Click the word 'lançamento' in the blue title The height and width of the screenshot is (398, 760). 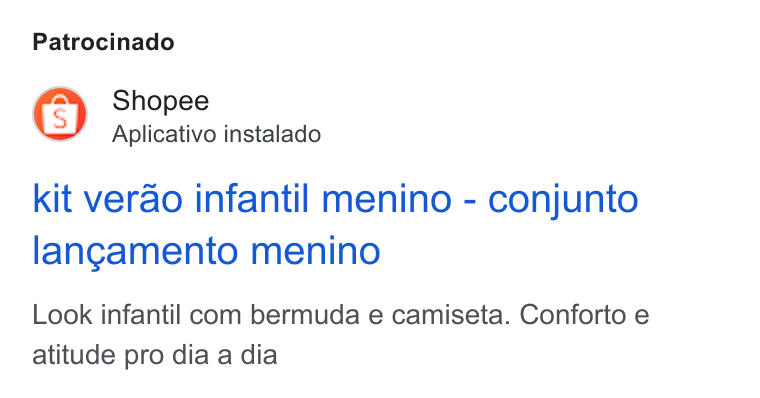click(135, 250)
